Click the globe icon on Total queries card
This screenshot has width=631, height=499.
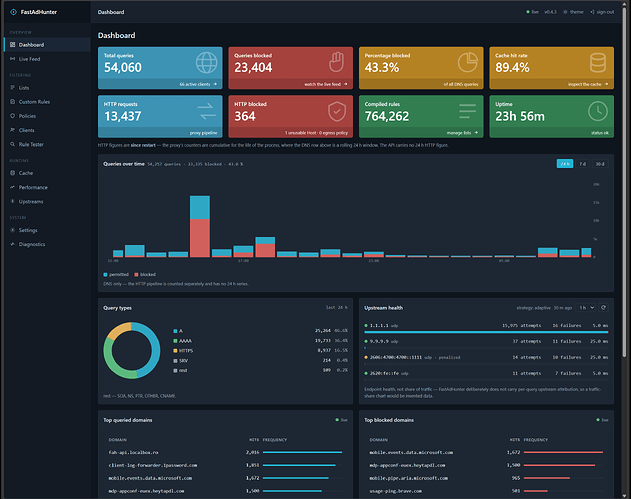tap(206, 63)
